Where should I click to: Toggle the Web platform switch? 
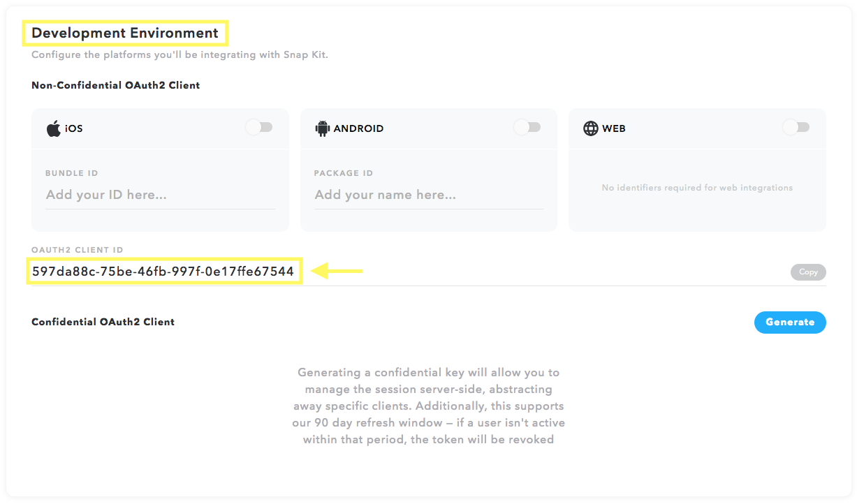(x=796, y=127)
